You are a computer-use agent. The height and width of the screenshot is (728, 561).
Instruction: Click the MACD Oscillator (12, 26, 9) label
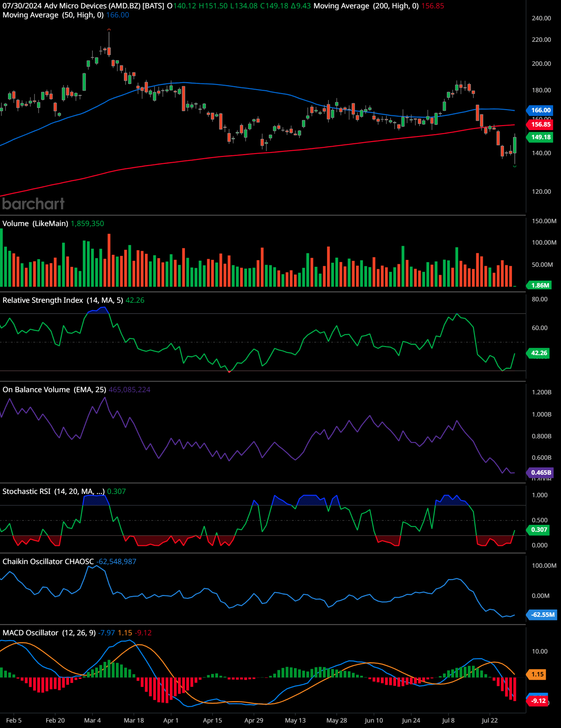(x=49, y=633)
